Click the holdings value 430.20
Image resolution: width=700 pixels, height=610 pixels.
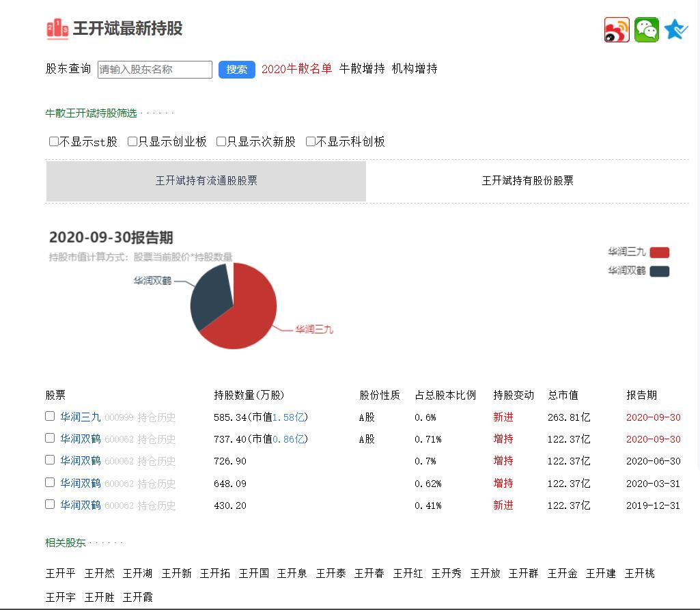(x=230, y=505)
